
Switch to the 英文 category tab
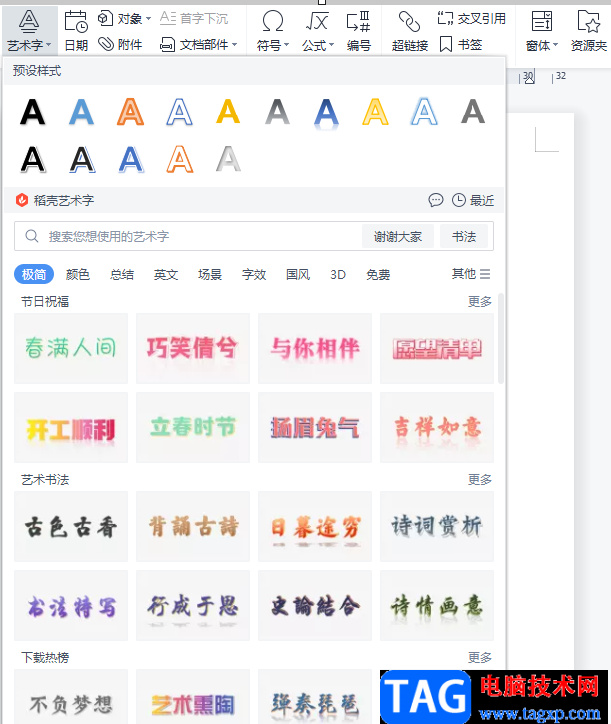point(166,274)
